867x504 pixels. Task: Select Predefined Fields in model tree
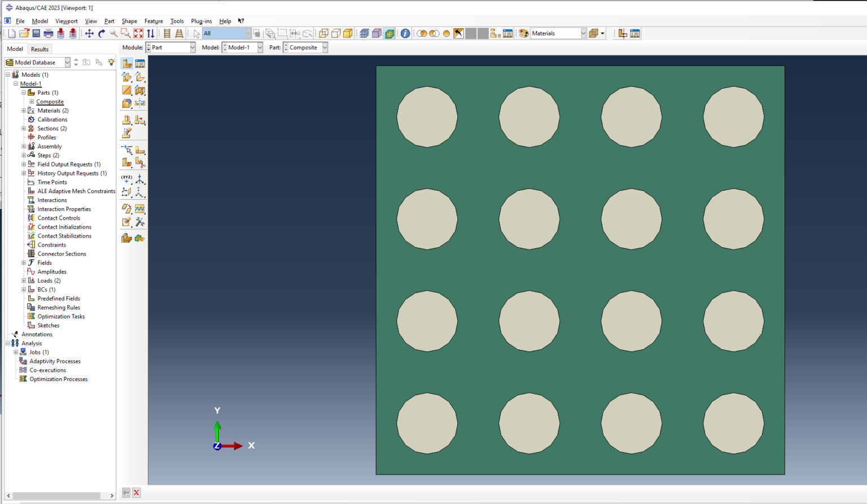click(59, 299)
